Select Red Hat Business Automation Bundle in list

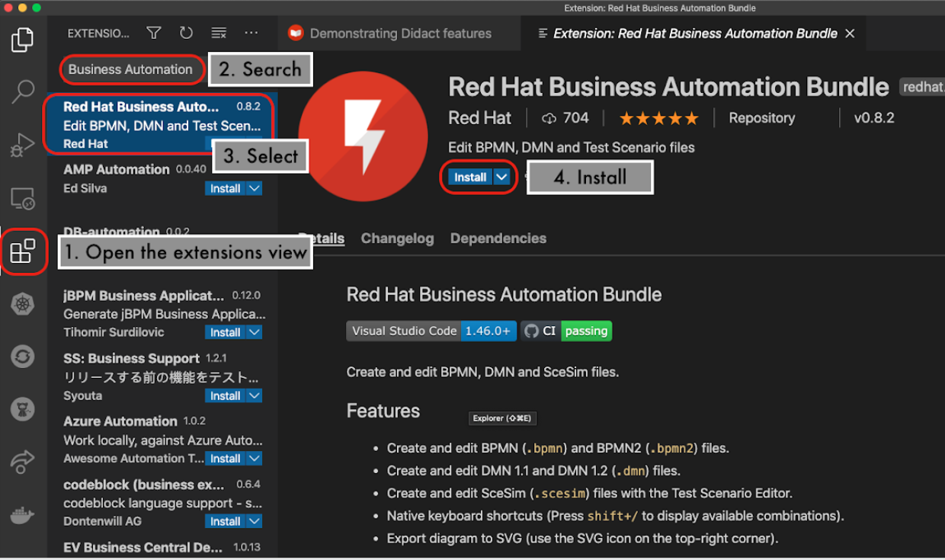point(162,125)
